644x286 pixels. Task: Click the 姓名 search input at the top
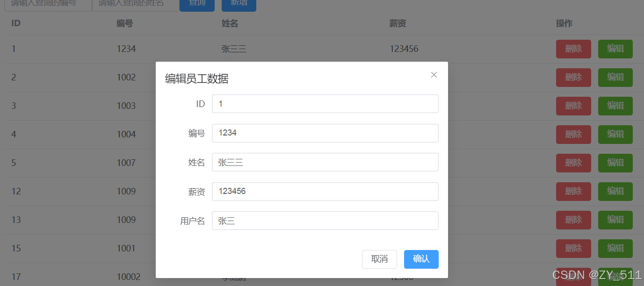pos(136,5)
